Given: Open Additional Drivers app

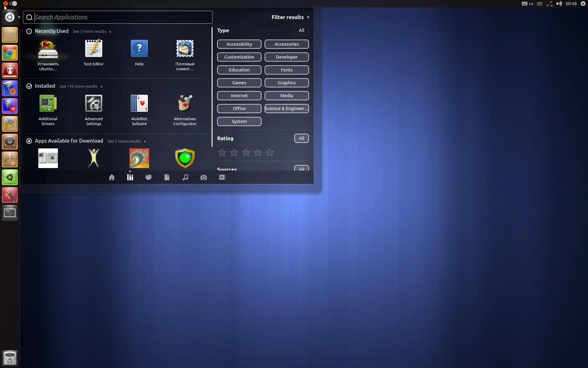Looking at the screenshot, I should pos(48,104).
